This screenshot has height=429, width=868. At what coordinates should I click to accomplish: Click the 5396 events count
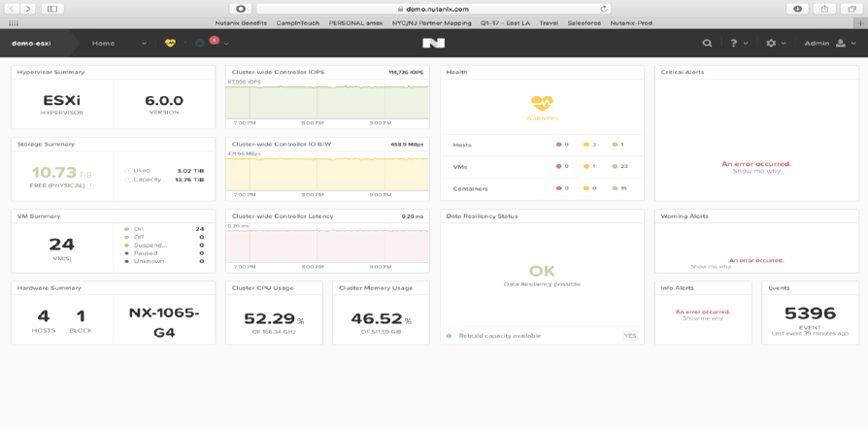(810, 313)
